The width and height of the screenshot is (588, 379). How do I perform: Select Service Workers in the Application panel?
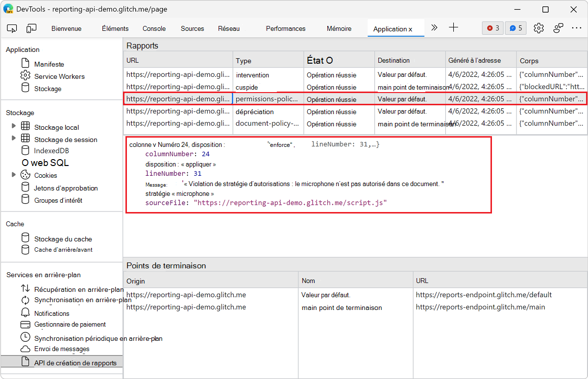(x=59, y=76)
